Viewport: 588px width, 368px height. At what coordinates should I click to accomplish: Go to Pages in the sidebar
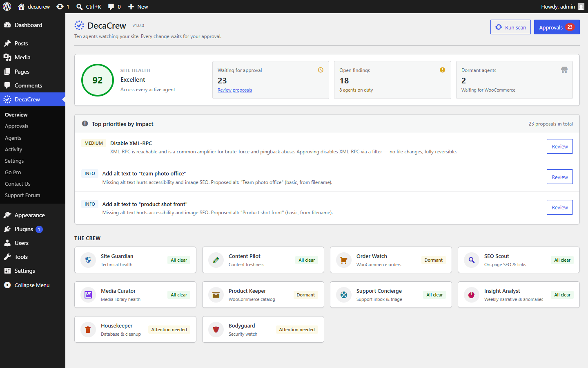(33, 72)
